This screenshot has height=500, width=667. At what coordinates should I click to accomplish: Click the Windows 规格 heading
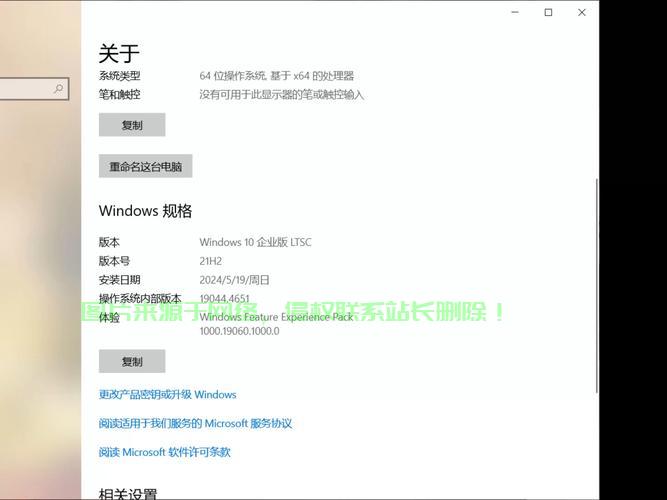[x=145, y=211]
